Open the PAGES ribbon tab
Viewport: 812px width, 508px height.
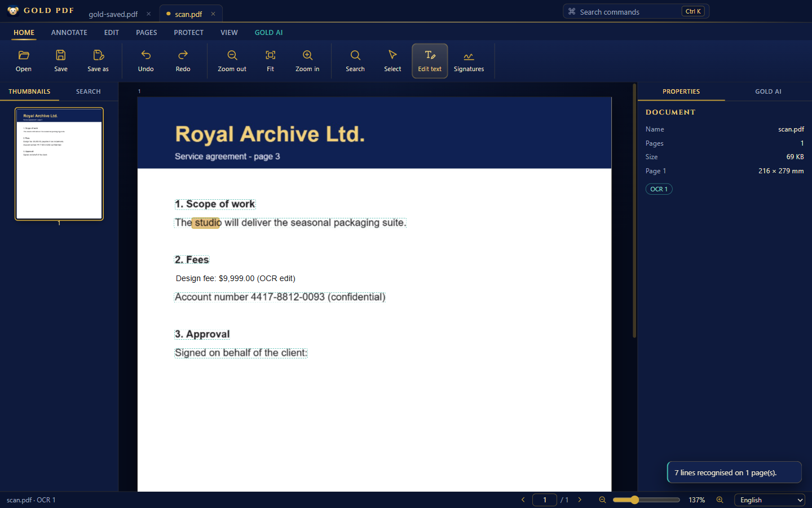(147, 33)
